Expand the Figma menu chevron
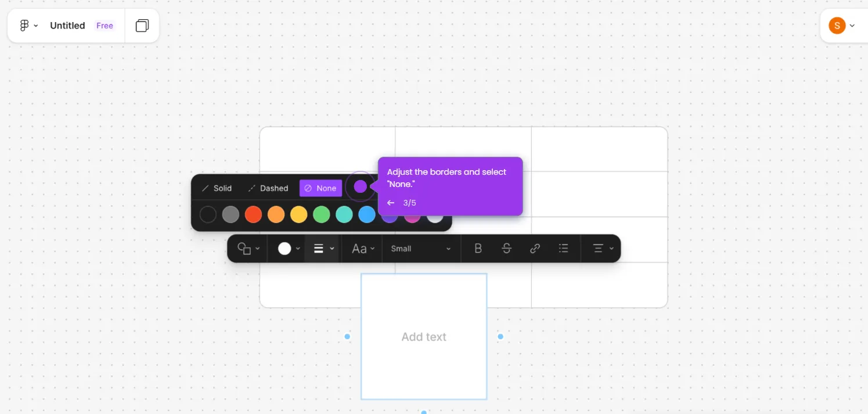 (x=36, y=26)
